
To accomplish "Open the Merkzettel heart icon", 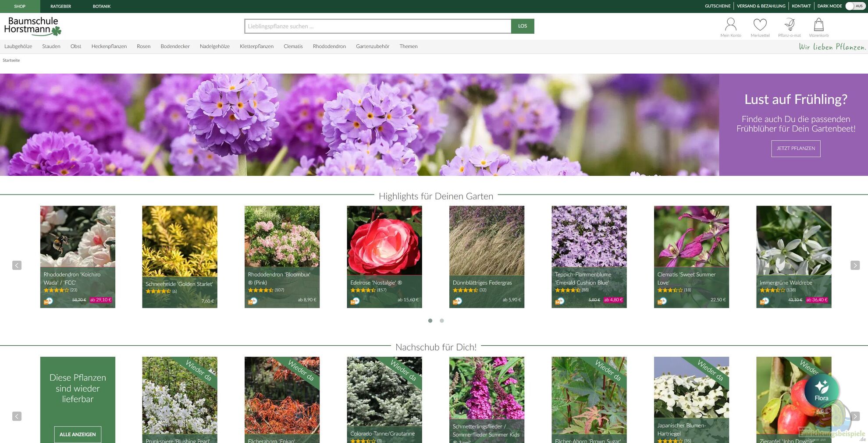I will coord(760,25).
